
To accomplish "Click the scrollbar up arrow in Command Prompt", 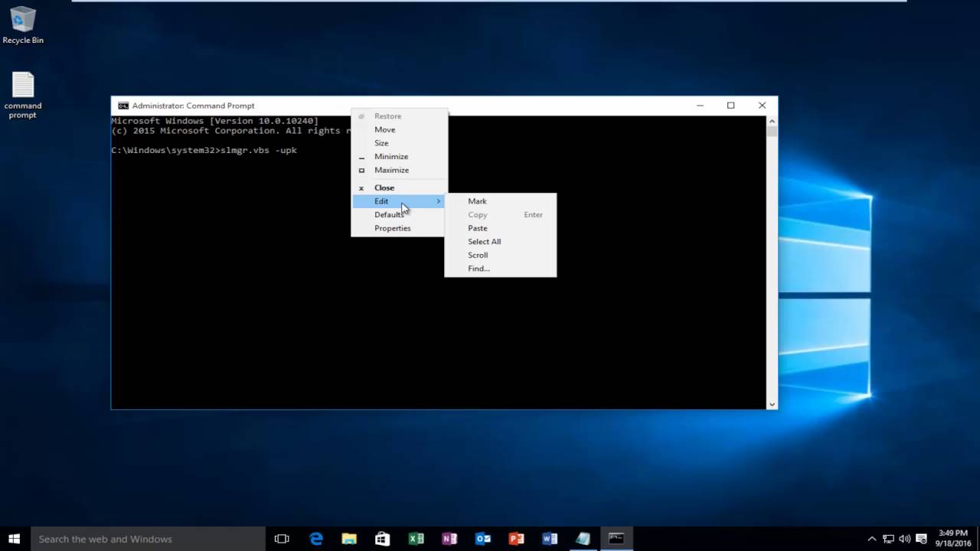I will click(772, 121).
